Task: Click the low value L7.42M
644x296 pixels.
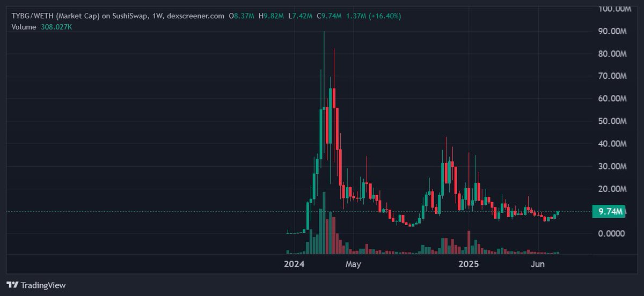Action: pyautogui.click(x=301, y=16)
